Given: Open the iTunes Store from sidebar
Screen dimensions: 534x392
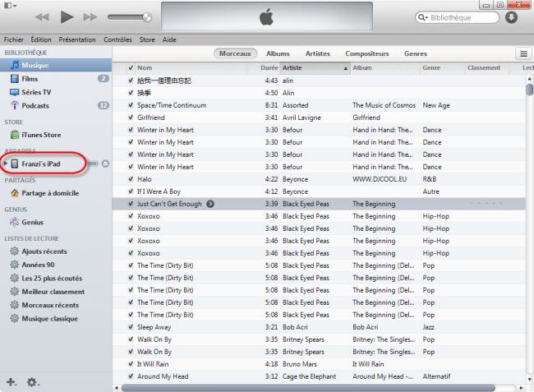Looking at the screenshot, I should (x=40, y=135).
